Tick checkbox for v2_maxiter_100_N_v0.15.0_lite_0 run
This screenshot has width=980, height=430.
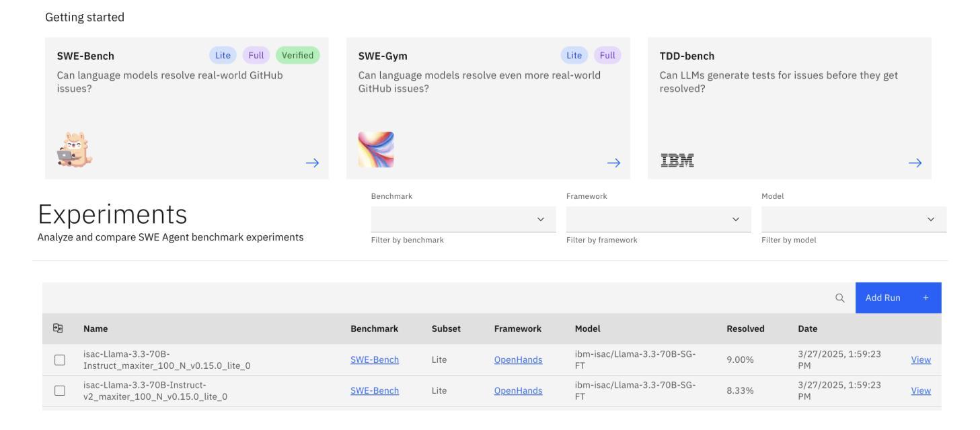click(x=60, y=391)
